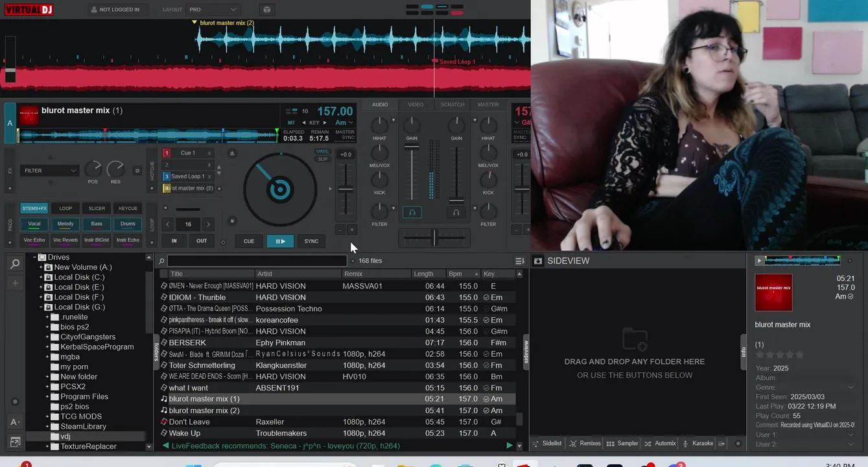Viewport: 868px width, 467px height.
Task: Select the LOOP pads page
Action: (65, 208)
